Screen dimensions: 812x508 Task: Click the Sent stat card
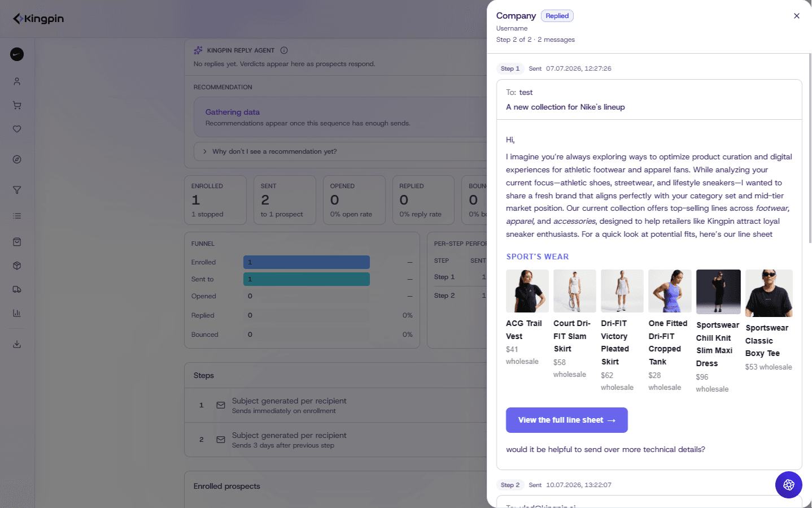click(x=285, y=200)
